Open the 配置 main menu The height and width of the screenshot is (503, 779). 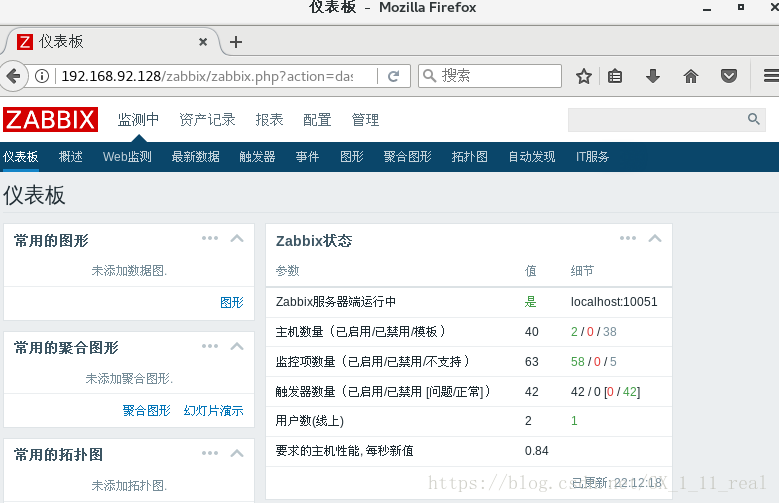pos(317,119)
